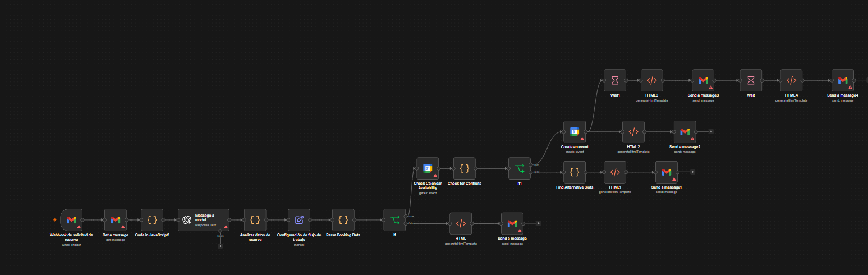Click the false output of the If1 node
Viewport: 868px width, 275px height.
click(x=531, y=172)
